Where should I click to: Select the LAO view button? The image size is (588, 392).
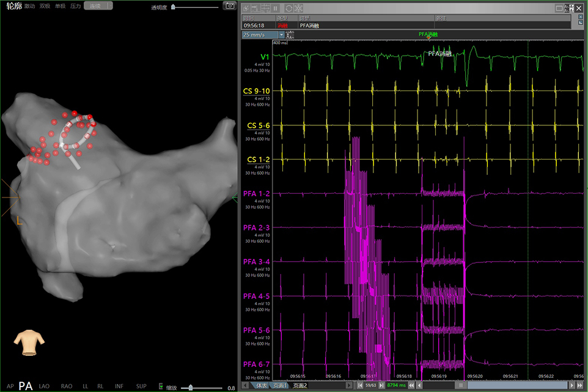44,386
